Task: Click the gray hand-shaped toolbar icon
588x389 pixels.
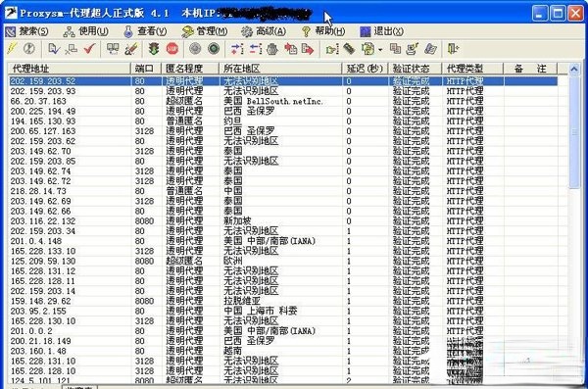Action: [x=272, y=49]
